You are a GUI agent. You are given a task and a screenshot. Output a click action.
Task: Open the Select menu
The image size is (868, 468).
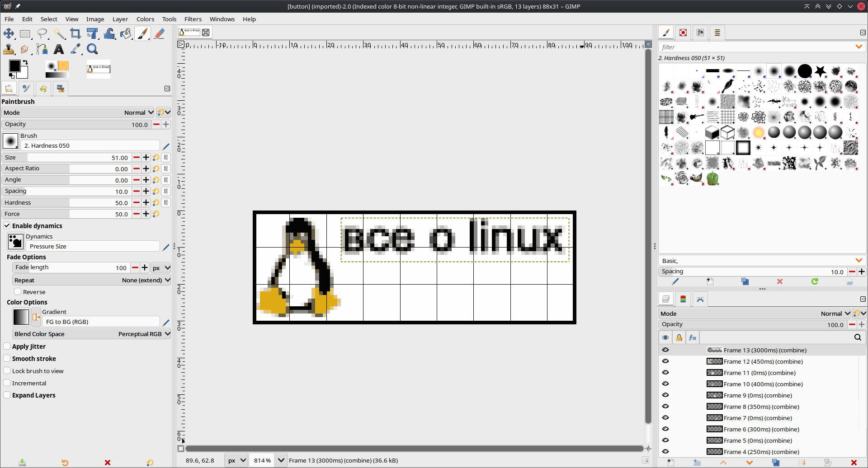pyautogui.click(x=49, y=19)
